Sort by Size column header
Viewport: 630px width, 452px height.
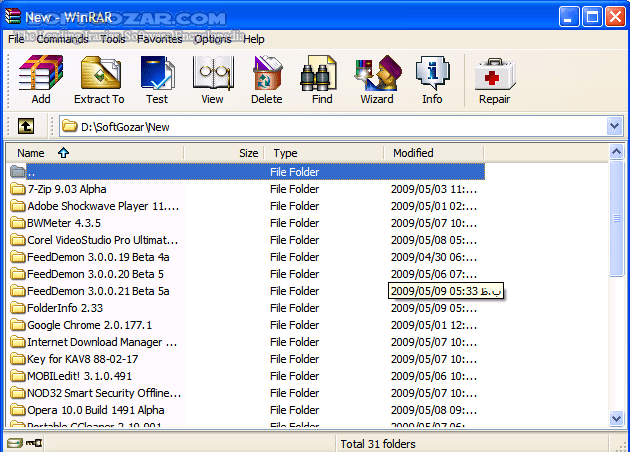224,153
